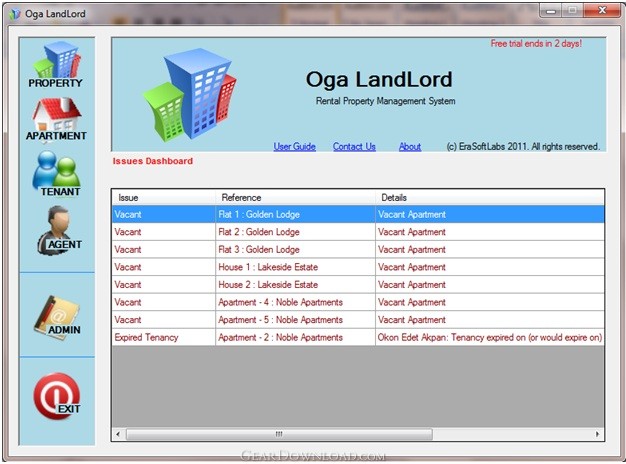Image resolution: width=626 pixels, height=464 pixels.
Task: Select 'House 2 : Lakeside Estate' cell
Action: pyautogui.click(x=295, y=285)
